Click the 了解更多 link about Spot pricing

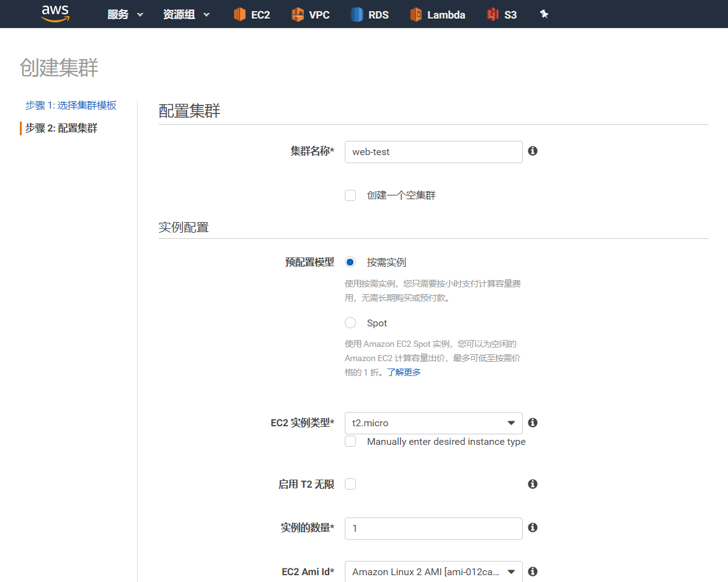tap(404, 372)
